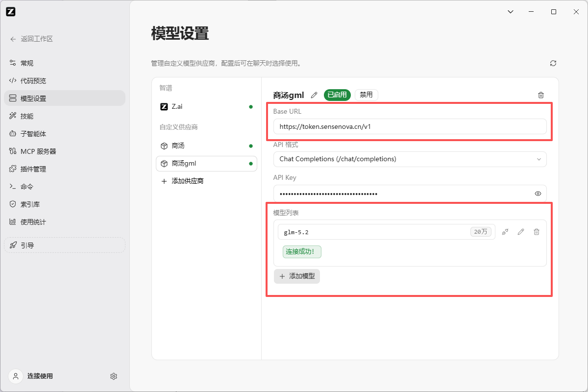The width and height of the screenshot is (588, 392).
Task: Click the 模型列表 label
Action: tap(286, 213)
